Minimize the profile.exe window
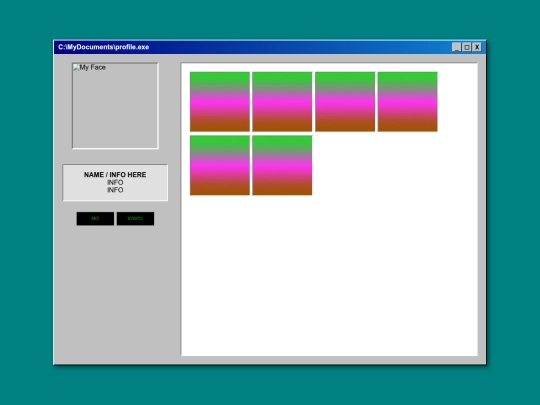The height and width of the screenshot is (405, 540). [x=456, y=47]
